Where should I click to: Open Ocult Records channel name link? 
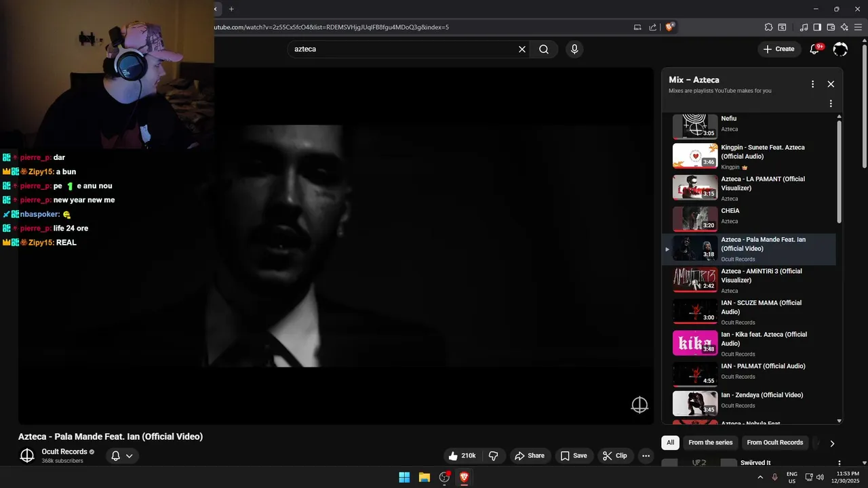coord(64,451)
